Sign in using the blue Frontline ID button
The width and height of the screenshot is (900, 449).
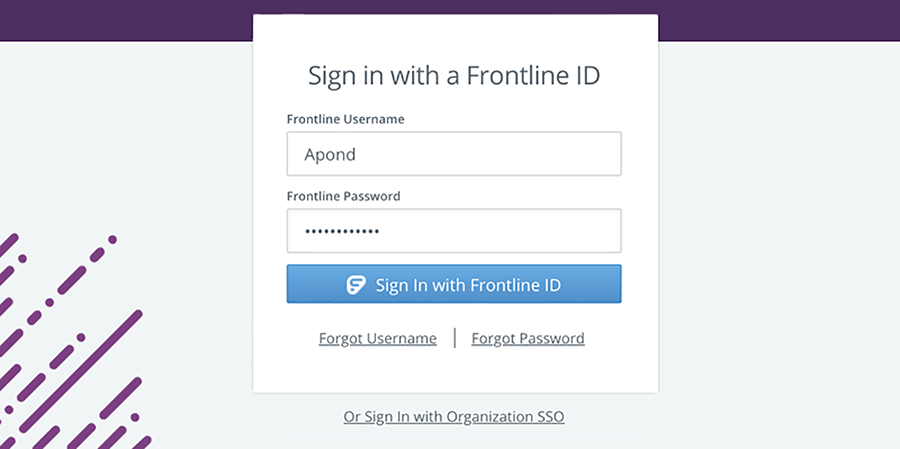453,284
